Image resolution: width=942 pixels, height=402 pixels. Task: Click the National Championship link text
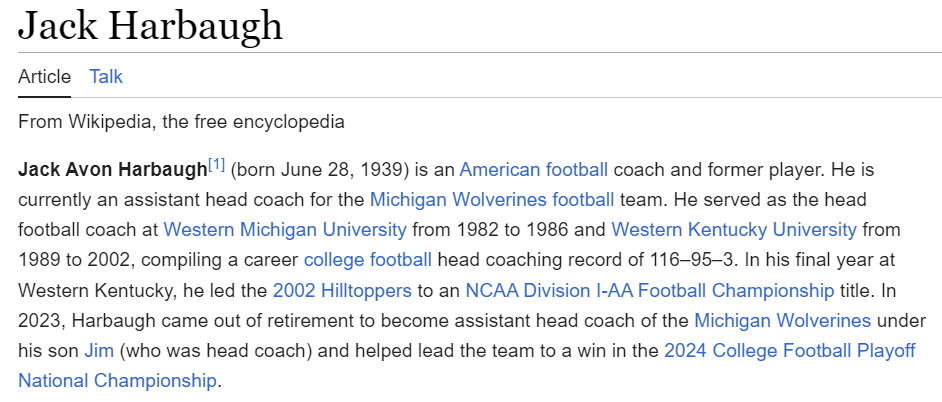pyautogui.click(x=117, y=381)
